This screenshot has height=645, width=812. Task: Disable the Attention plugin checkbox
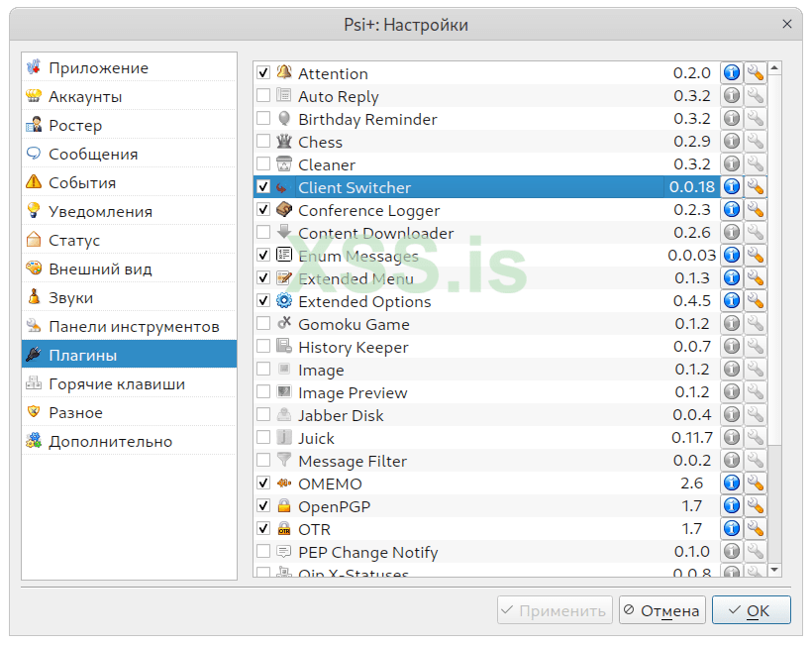[x=263, y=72]
